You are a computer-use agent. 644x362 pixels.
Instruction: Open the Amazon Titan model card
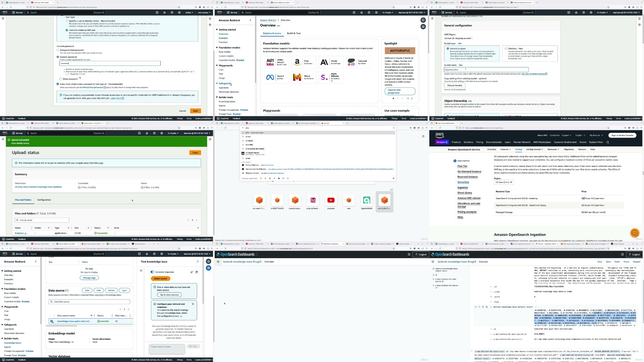(303, 62)
